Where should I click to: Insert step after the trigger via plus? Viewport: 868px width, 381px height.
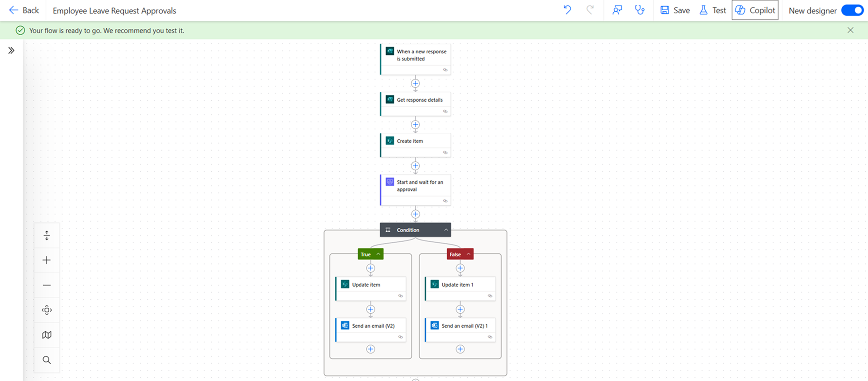point(415,84)
